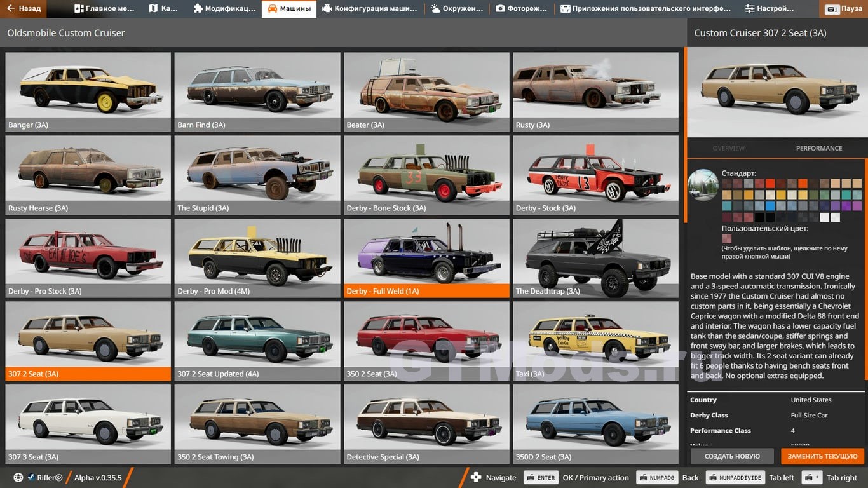
Task: Open the Конфигурация машины tab
Action: coord(370,9)
